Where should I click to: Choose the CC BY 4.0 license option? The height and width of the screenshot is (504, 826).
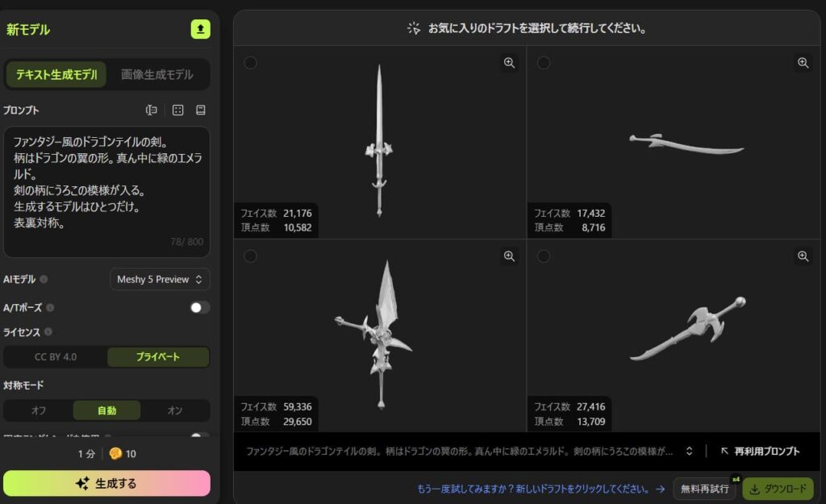pos(56,356)
